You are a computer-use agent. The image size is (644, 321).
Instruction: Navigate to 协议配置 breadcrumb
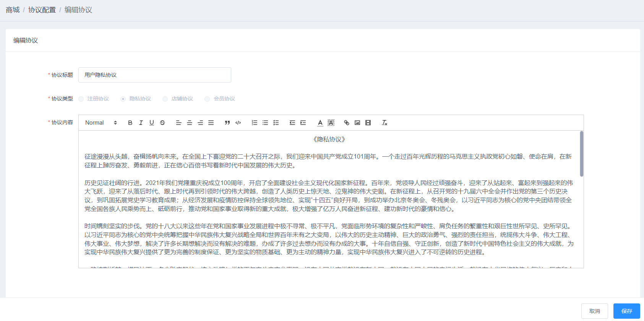coord(42,10)
